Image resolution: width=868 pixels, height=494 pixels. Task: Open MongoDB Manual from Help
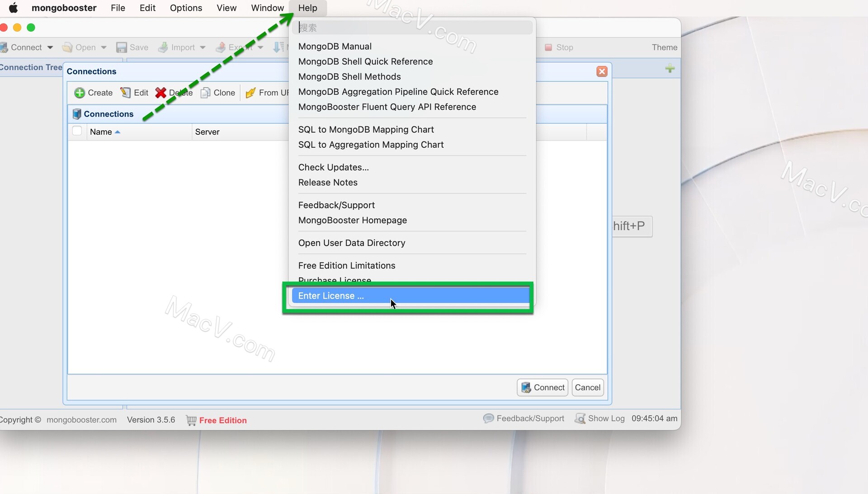(x=335, y=46)
